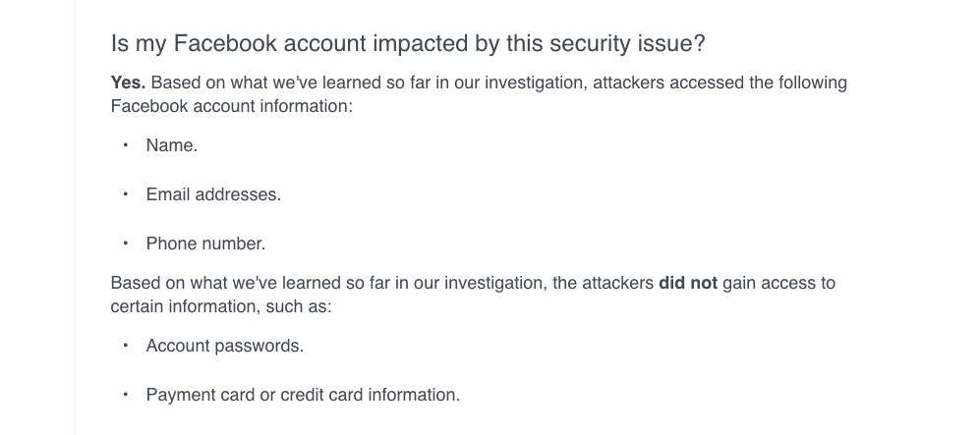980x435 pixels.
Task: Select the "Email addresses." list item
Action: coord(213,194)
